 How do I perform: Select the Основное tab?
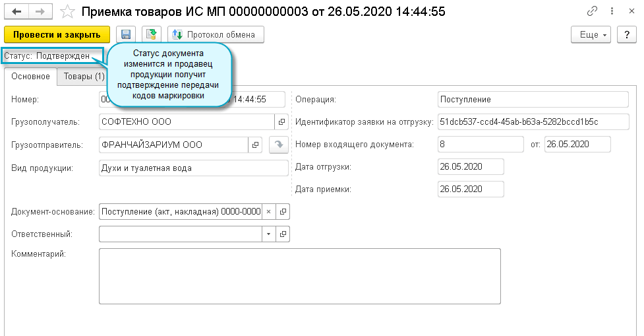pos(30,77)
